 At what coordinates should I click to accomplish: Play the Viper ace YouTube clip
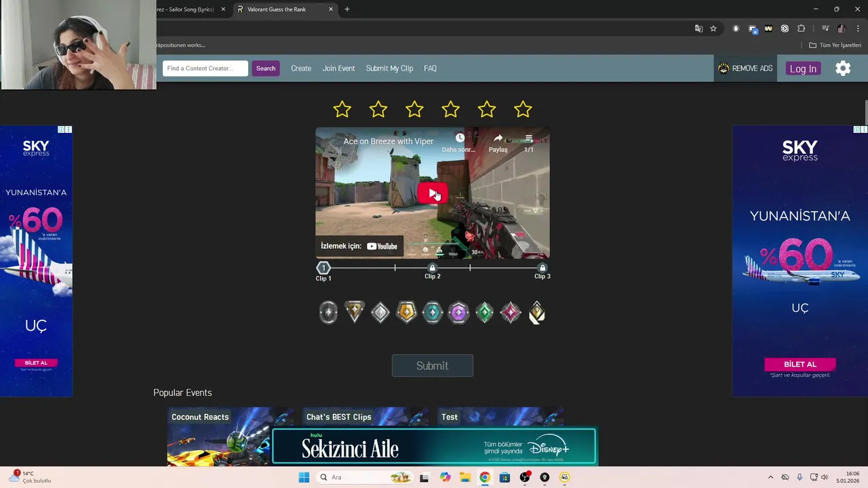(433, 194)
